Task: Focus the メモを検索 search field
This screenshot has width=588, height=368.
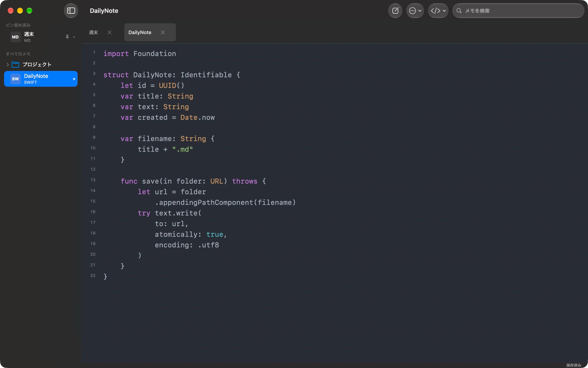Action: pos(518,11)
